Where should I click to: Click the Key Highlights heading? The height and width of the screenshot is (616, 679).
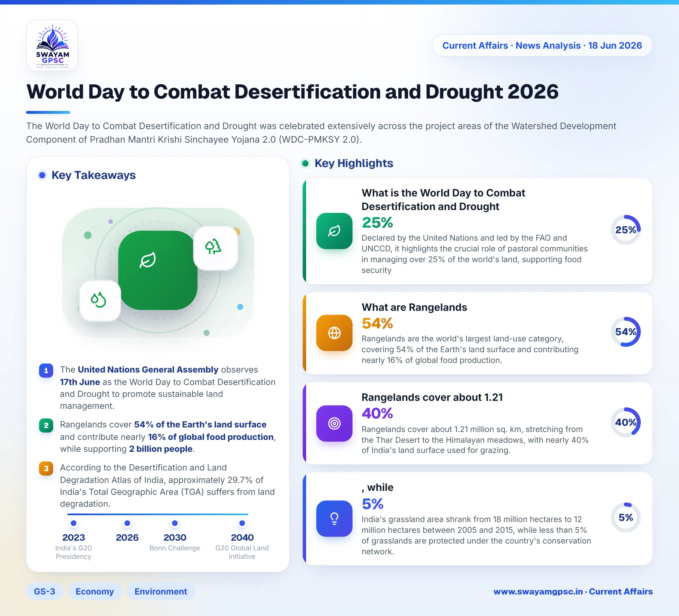[354, 163]
